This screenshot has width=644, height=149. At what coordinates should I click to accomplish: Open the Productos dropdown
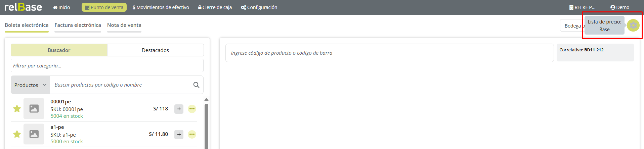click(x=30, y=85)
